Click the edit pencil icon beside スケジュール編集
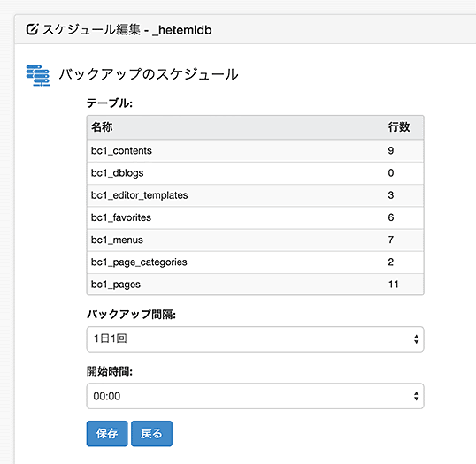The height and width of the screenshot is (464, 476). [x=32, y=29]
